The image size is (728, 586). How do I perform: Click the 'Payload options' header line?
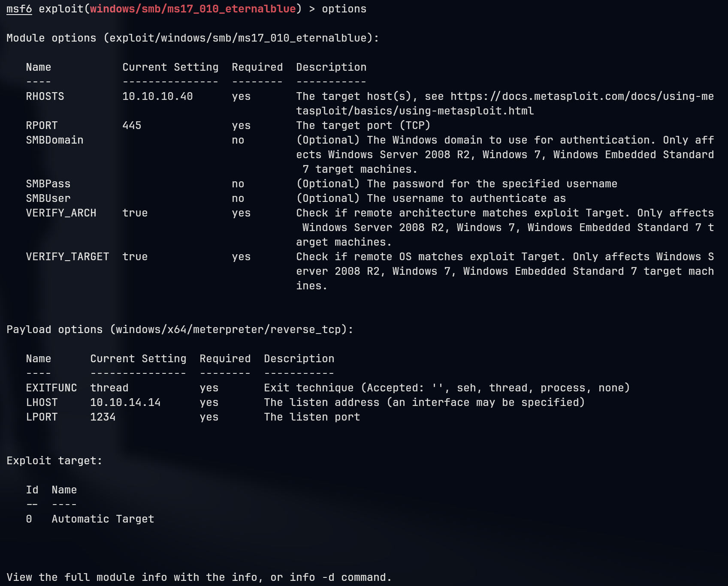tap(180, 330)
